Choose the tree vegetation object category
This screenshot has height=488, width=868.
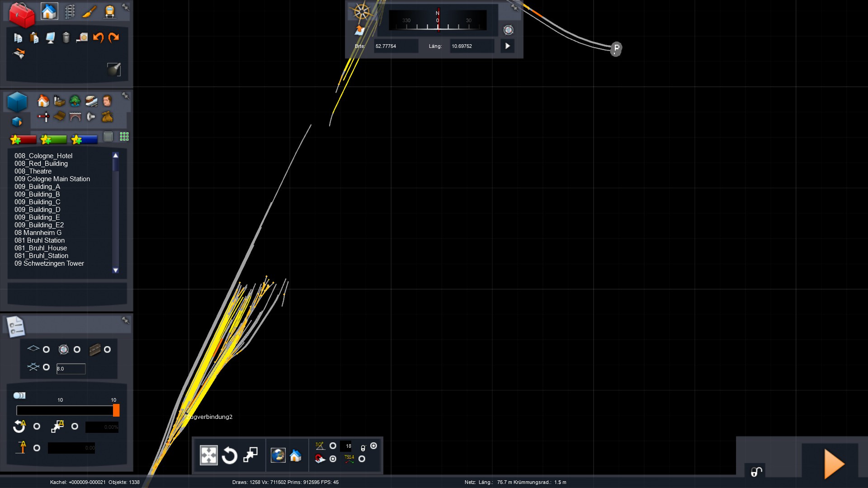coord(75,101)
